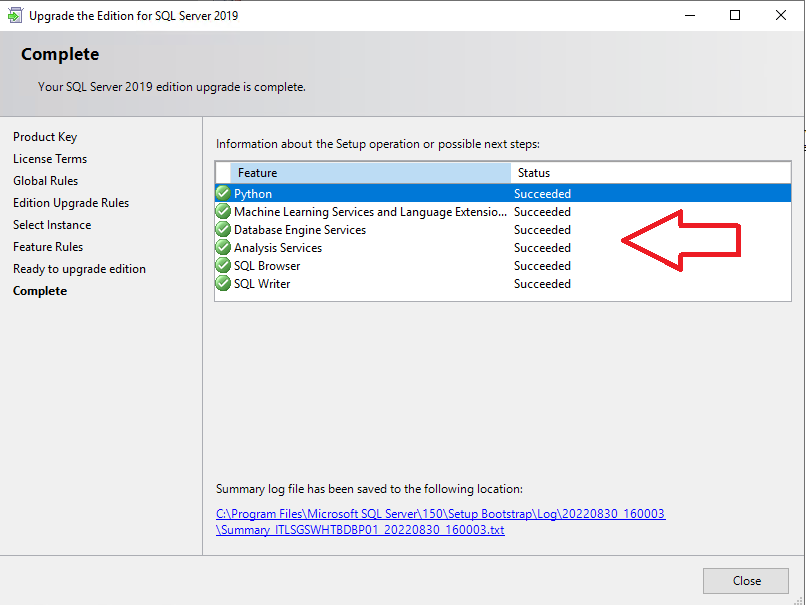806x605 pixels.
Task: Click the check icon beside SQL Writer
Action: 223,283
